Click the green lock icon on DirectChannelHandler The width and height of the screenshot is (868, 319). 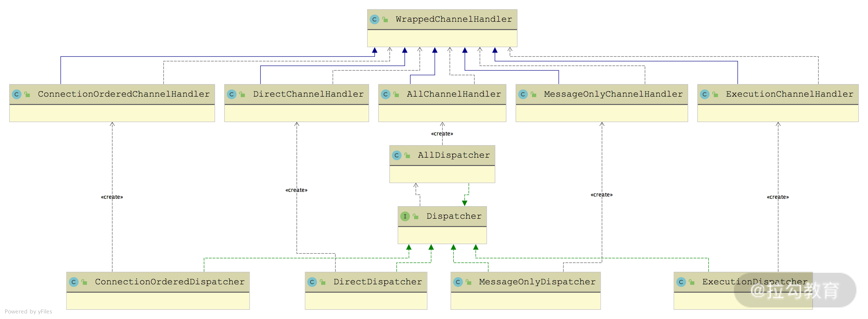(x=242, y=94)
